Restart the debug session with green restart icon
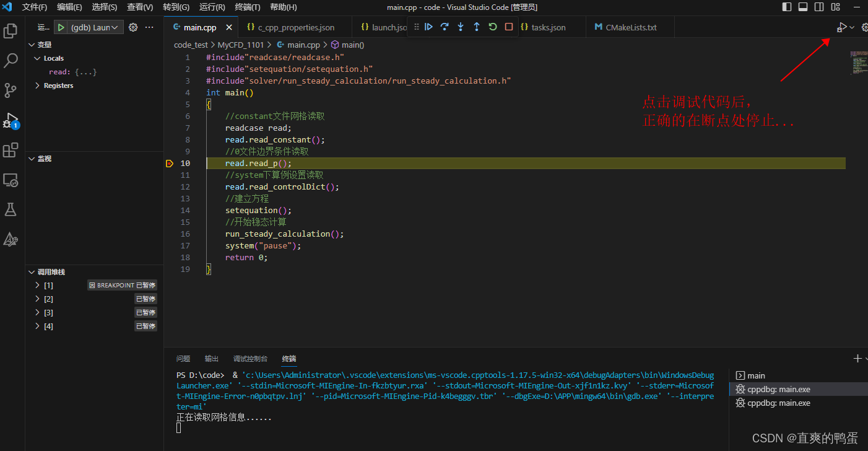Viewport: 868px width, 451px height. point(493,27)
